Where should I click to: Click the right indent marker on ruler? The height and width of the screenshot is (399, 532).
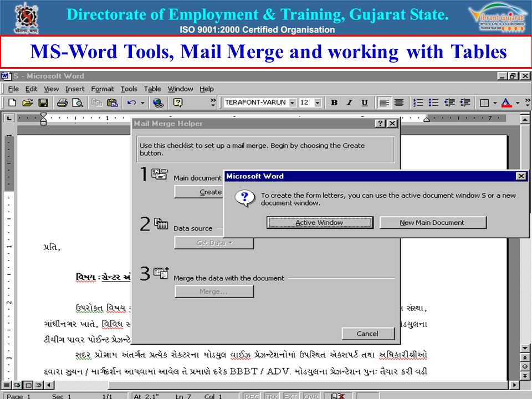(427, 119)
